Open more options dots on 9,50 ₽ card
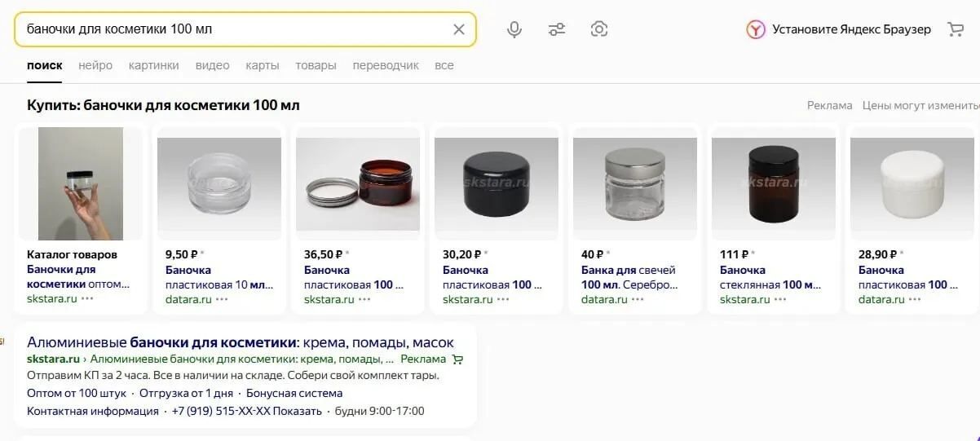980x441 pixels. coord(222,299)
